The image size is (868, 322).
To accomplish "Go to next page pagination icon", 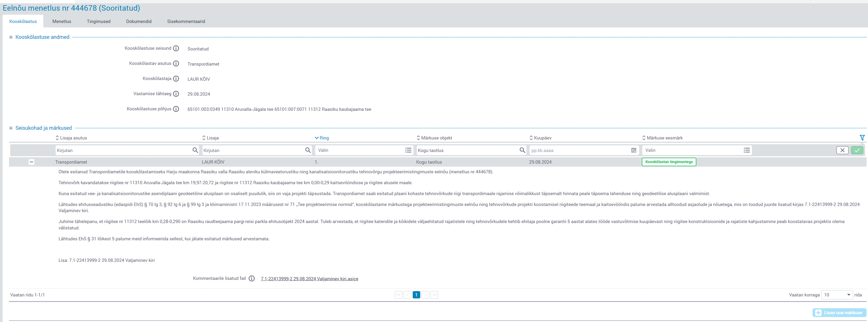I will [x=425, y=295].
